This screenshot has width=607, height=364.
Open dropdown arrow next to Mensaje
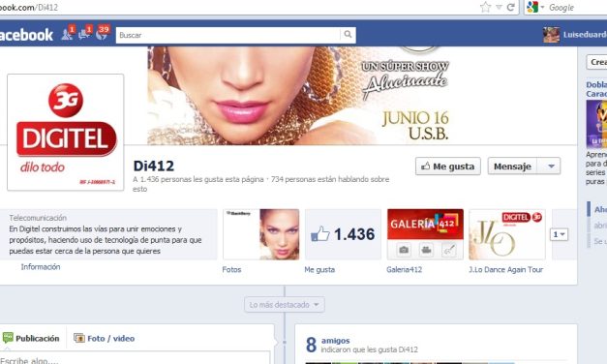tap(551, 167)
